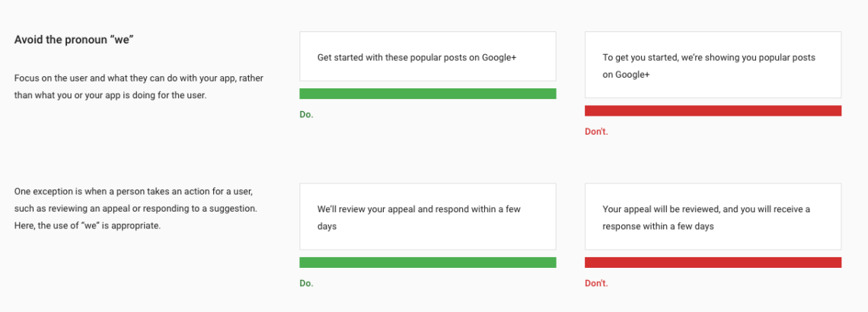Click the 'Your appeal will be reviewed' card
Image resolution: width=868 pixels, height=312 pixels.
tap(713, 217)
